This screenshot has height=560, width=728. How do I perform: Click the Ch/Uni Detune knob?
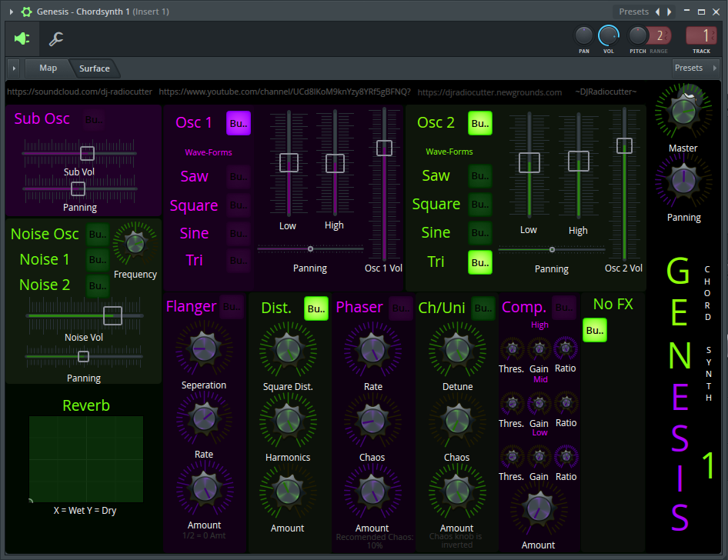457,350
